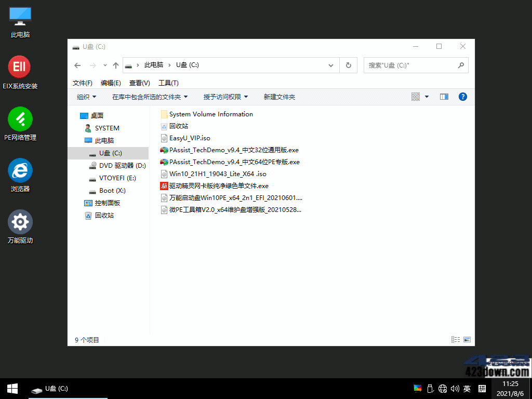Select PAssist_TechDemo 32位通用版.exe file
The image size is (532, 399).
coord(229,150)
